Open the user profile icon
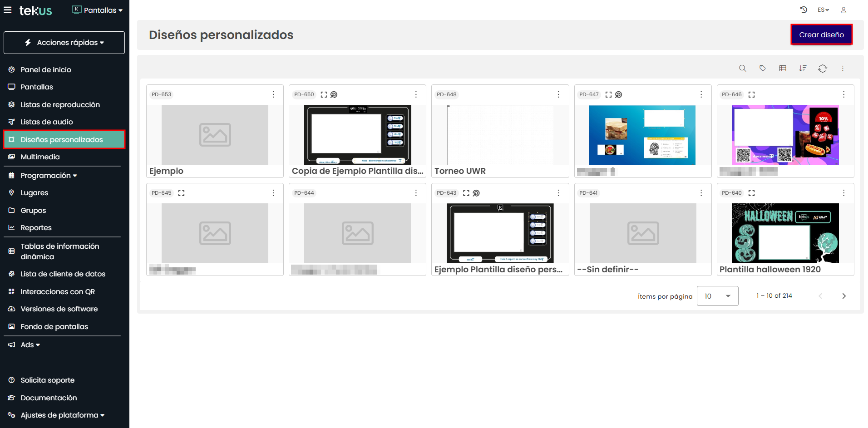Image resolution: width=868 pixels, height=428 pixels. pos(843,10)
